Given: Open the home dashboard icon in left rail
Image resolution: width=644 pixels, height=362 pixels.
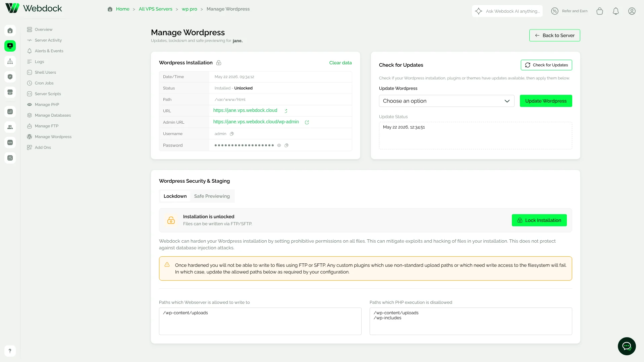Looking at the screenshot, I should pos(10,31).
